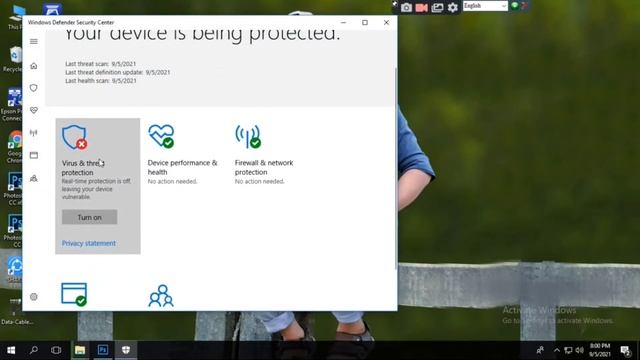The width and height of the screenshot is (640, 360).
Task: Open People icon in system tray
Action: tap(540, 350)
